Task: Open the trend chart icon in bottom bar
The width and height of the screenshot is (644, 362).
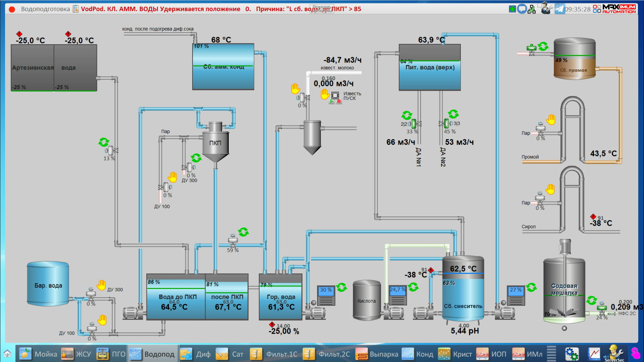Action: (594, 354)
